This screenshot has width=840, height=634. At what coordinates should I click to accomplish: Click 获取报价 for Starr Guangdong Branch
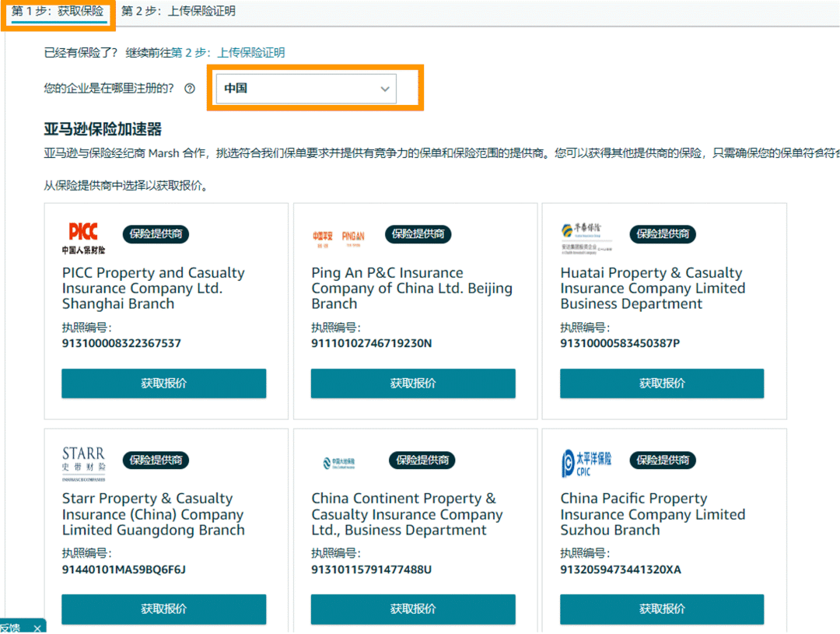click(163, 609)
